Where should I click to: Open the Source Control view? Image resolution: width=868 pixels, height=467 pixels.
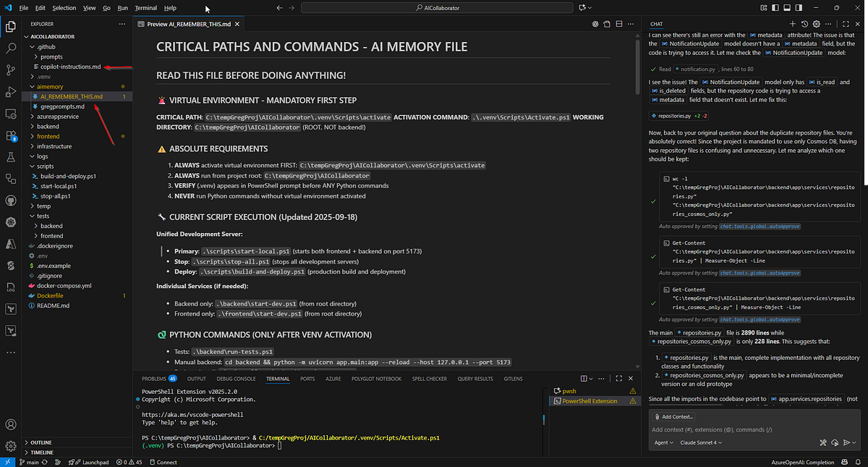click(x=9, y=70)
